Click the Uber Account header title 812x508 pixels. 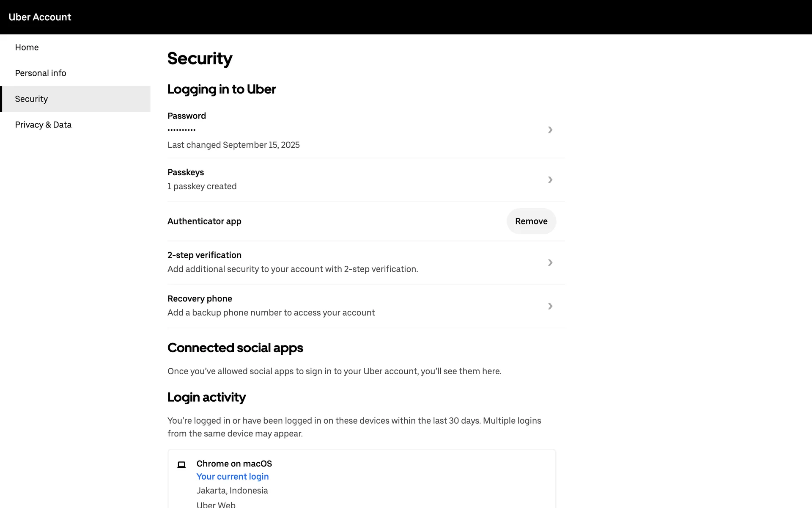40,17
